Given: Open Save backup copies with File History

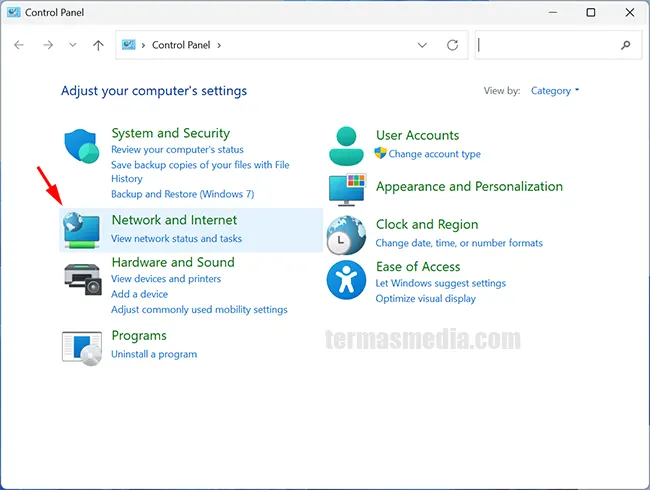Looking at the screenshot, I should [x=200, y=172].
